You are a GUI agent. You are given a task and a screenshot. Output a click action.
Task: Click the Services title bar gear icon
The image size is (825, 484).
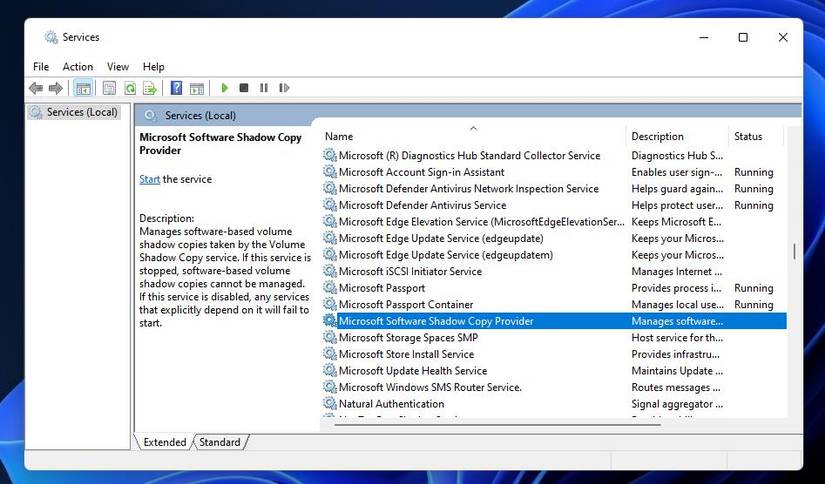(x=51, y=37)
